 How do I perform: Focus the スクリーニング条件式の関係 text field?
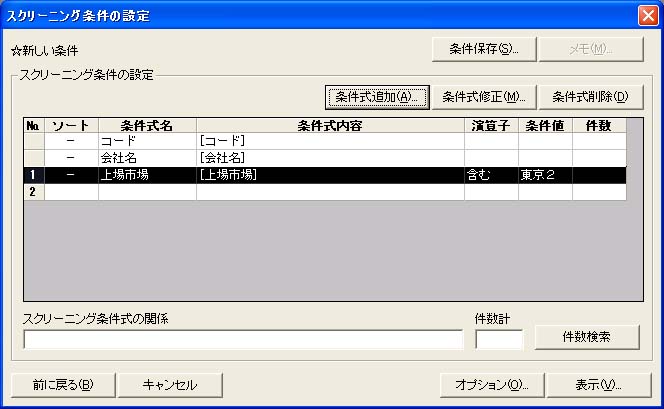[x=243, y=340]
